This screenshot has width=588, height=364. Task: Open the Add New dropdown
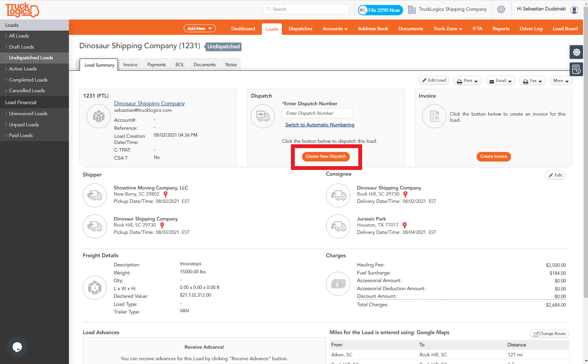(x=199, y=28)
